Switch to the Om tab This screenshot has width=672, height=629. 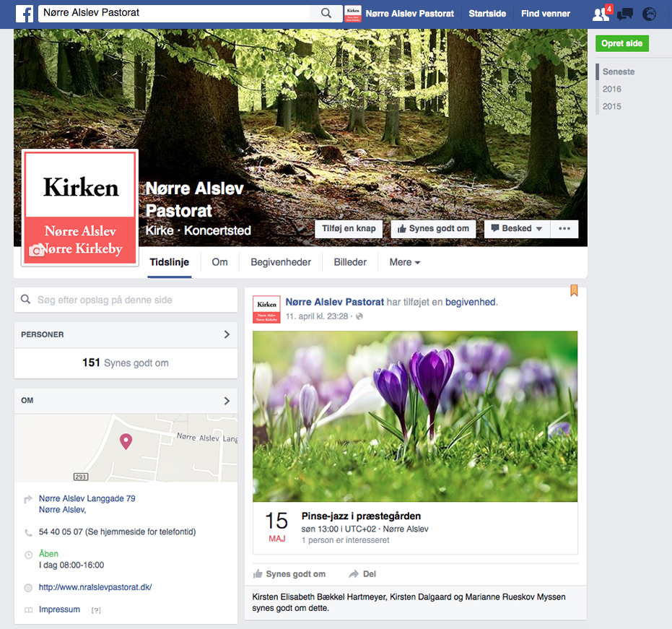(x=220, y=262)
